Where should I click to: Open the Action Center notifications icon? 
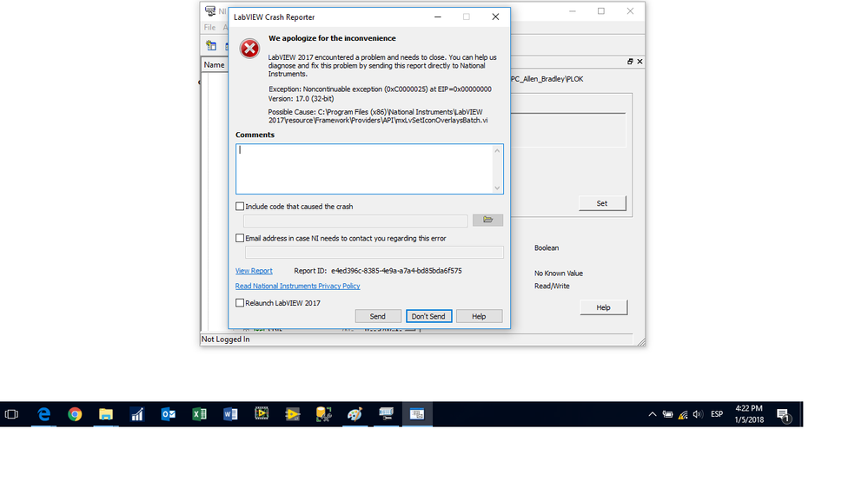click(x=784, y=414)
